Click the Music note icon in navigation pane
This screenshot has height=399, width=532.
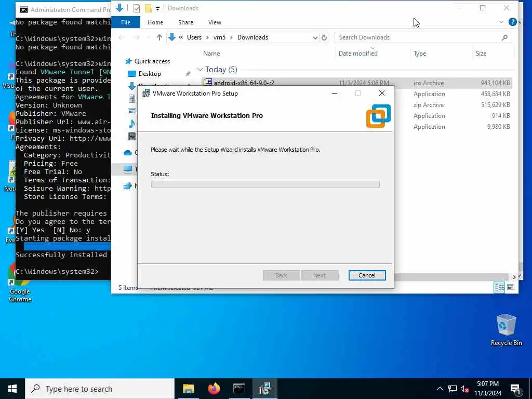(131, 124)
